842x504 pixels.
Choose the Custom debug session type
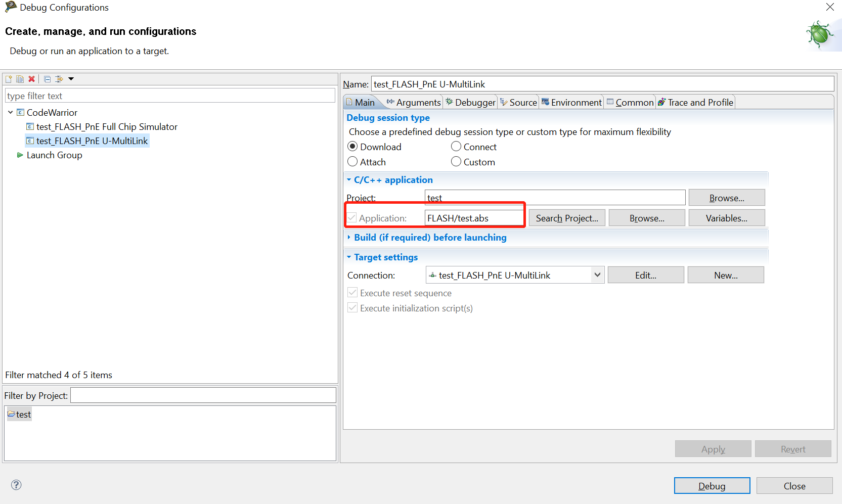click(x=456, y=161)
